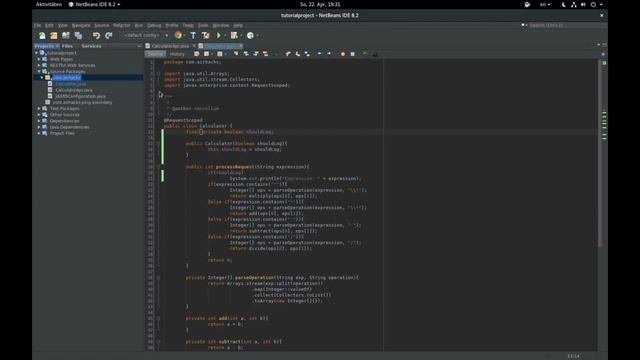The image size is (640, 360).
Task: Click the Chrome browser icon in toolbar
Action: click(178, 36)
